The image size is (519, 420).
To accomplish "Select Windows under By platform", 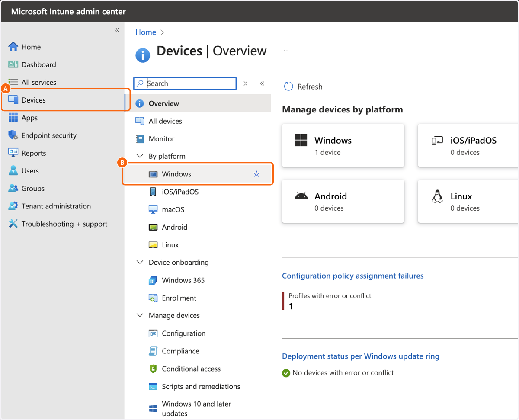I will 198,174.
